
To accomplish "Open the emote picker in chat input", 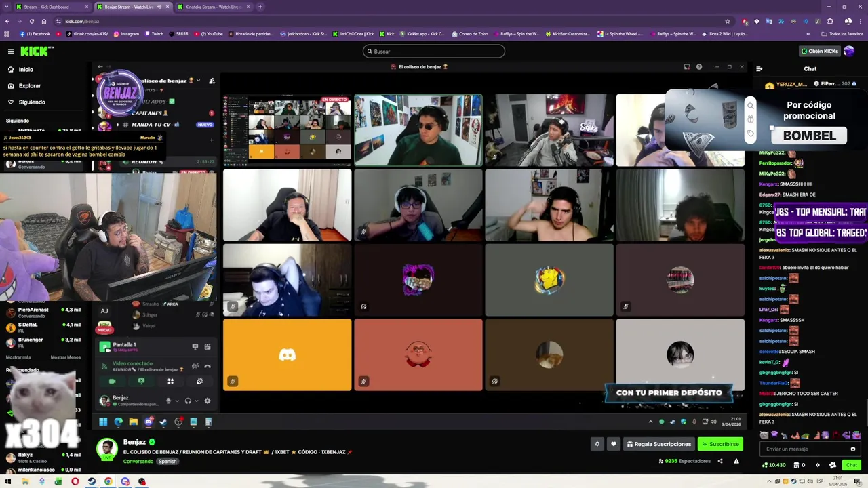I will pos(853,449).
